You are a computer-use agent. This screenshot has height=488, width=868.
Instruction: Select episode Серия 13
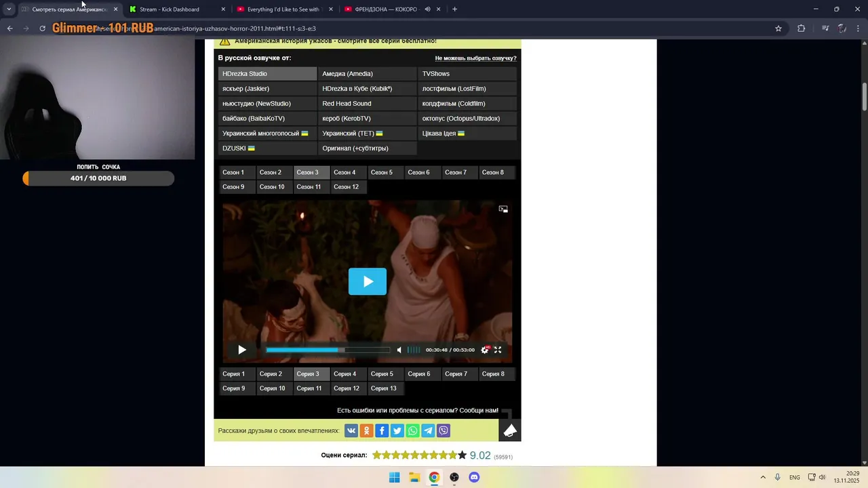click(x=386, y=388)
